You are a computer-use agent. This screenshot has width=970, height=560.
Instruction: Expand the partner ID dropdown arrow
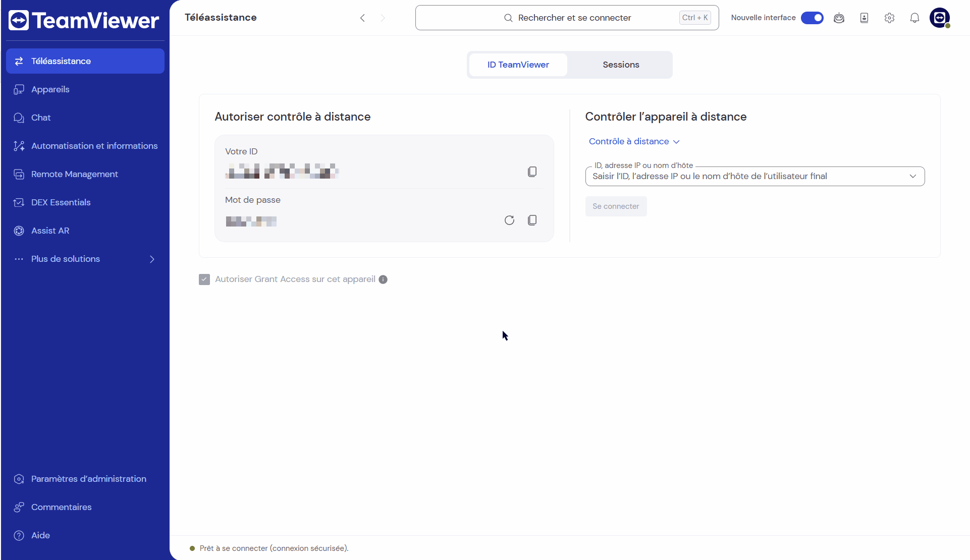click(x=912, y=176)
